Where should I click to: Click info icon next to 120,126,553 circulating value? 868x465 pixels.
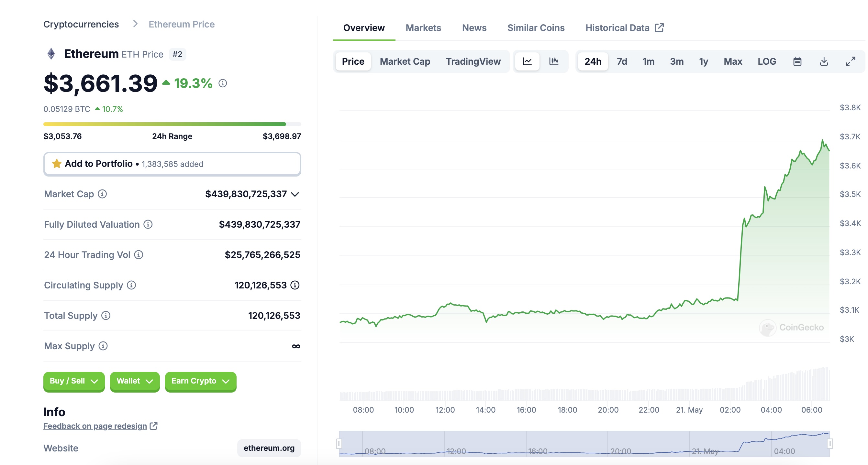[295, 285]
